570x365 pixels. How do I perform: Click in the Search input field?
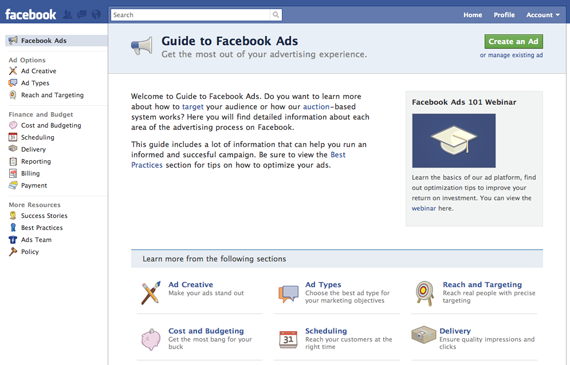point(190,15)
